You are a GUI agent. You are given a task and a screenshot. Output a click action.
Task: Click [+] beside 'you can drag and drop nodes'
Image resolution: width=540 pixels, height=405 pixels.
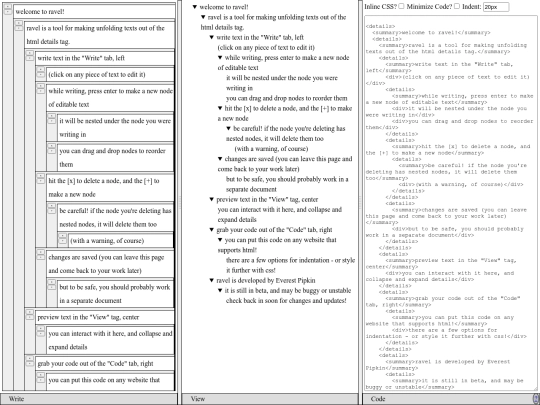point(52,151)
